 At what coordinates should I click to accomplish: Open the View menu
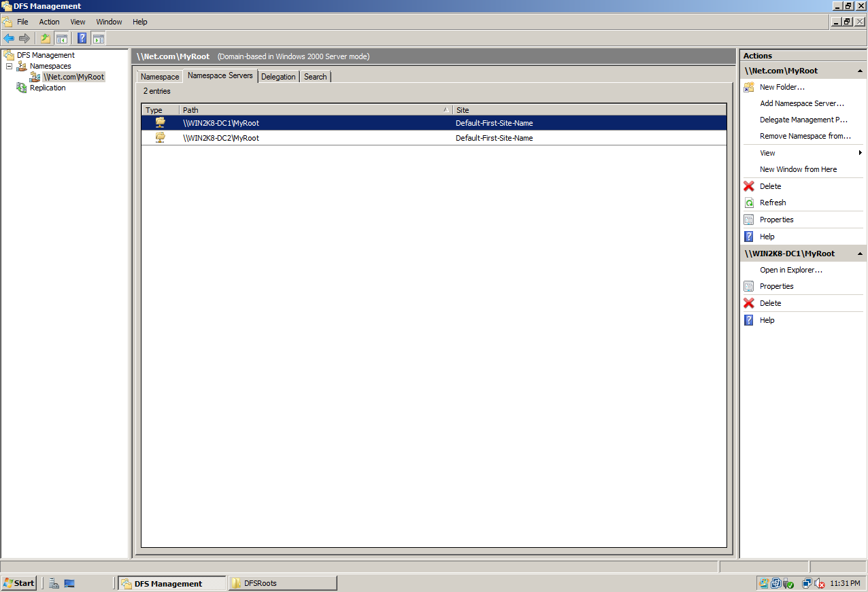pyautogui.click(x=78, y=22)
